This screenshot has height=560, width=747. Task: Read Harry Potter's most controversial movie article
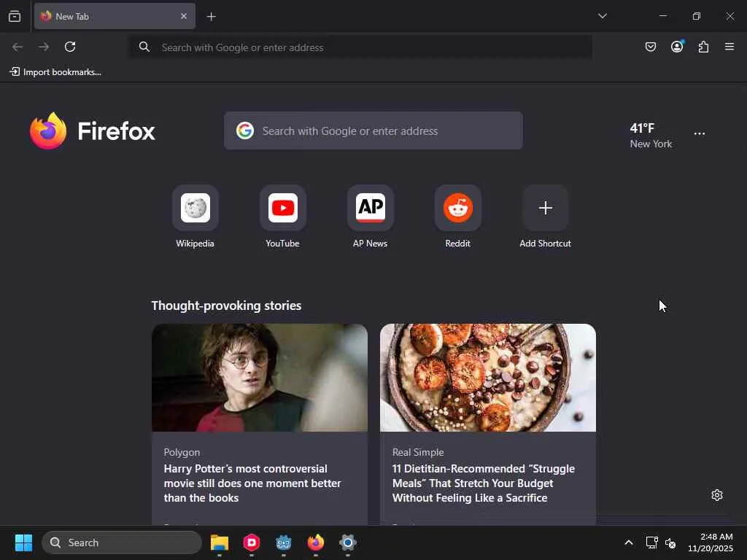tap(252, 483)
